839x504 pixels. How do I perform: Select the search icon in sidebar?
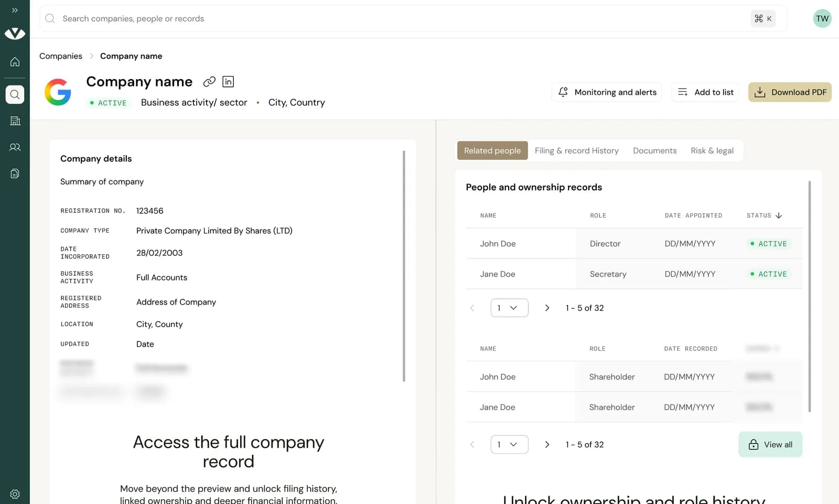click(x=15, y=94)
